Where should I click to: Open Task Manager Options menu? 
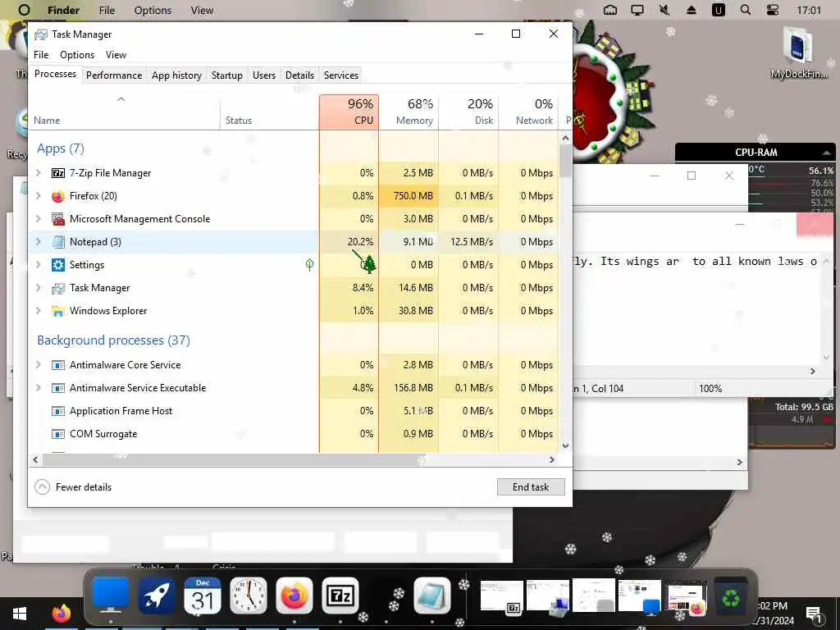(x=77, y=55)
